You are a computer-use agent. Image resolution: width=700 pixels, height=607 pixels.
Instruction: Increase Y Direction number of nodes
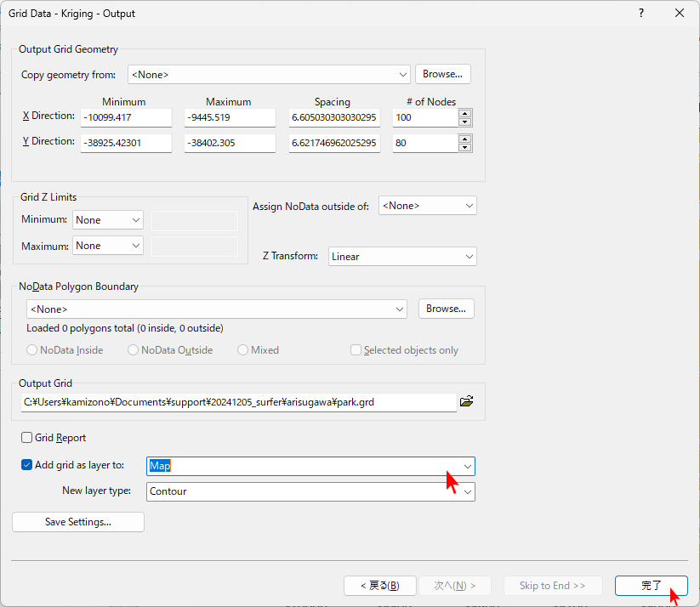click(x=464, y=139)
